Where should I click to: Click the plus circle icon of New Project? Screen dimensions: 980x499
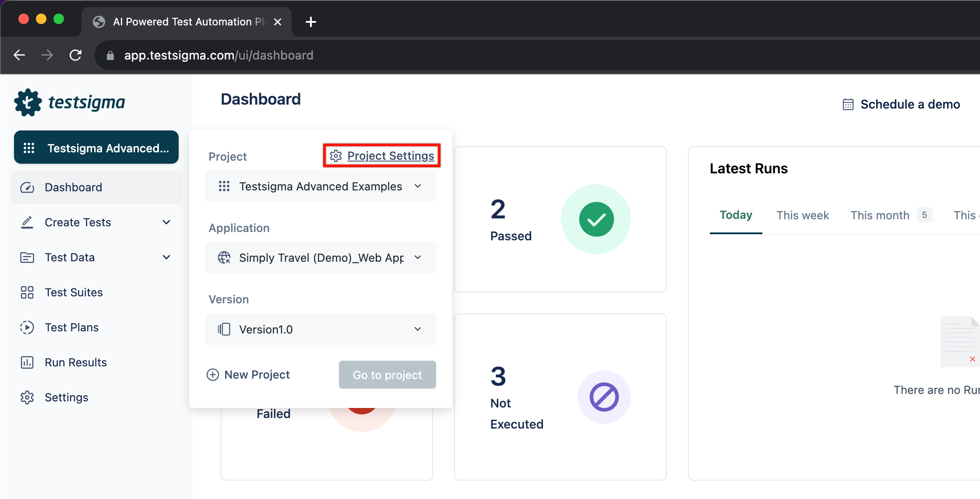pos(213,375)
